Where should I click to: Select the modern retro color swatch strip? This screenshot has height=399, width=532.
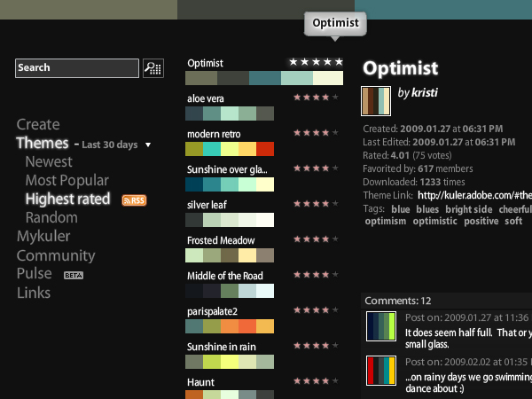click(231, 149)
